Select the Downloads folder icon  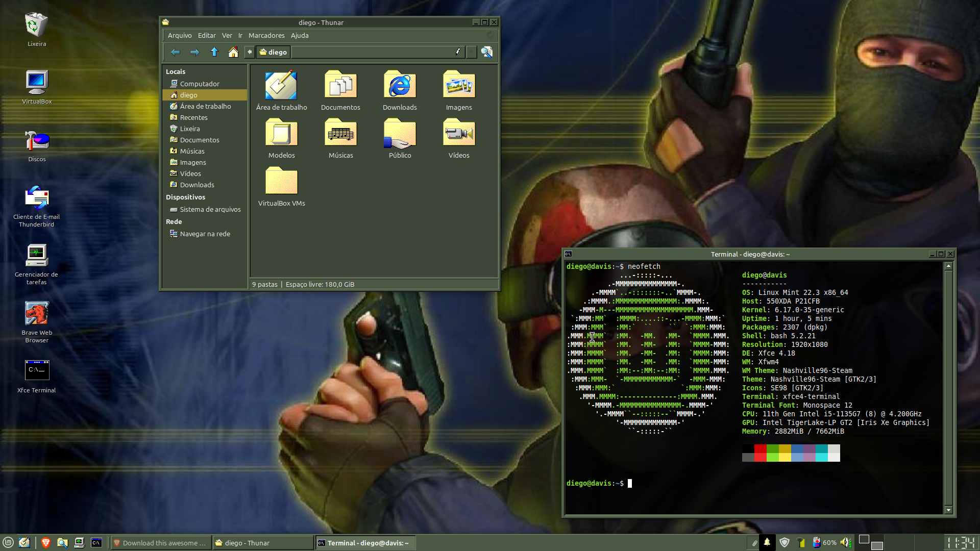[400, 85]
